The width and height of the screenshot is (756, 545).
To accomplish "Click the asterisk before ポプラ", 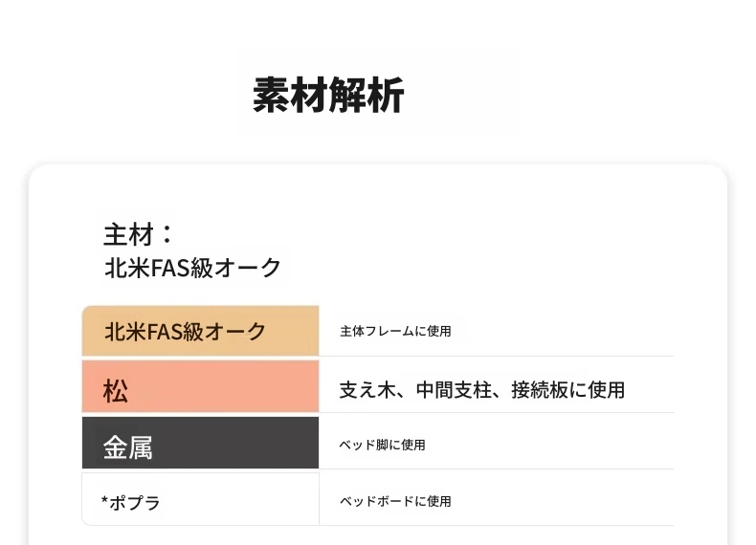I will click(103, 500).
